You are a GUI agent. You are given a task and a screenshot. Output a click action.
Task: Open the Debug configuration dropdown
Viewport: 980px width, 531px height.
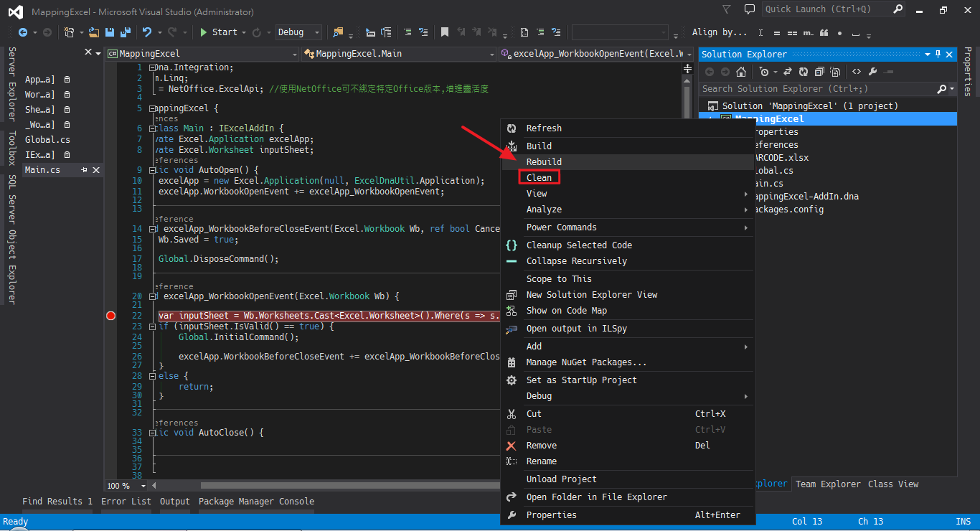[316, 32]
